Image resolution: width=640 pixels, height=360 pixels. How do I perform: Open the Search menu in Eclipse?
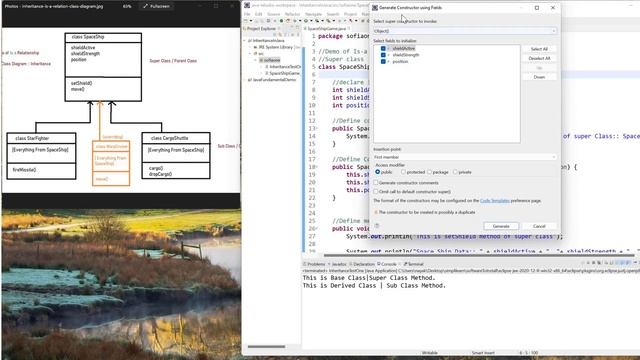coord(333,14)
